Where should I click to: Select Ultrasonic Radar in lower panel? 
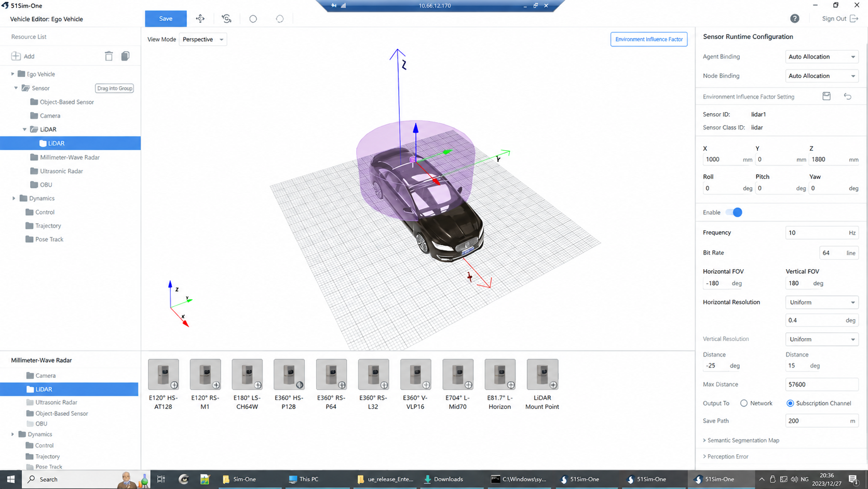[x=56, y=402]
